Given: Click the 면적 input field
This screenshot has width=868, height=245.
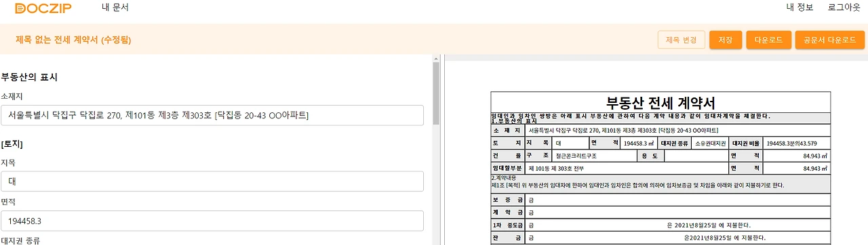Looking at the screenshot, I should [212, 221].
